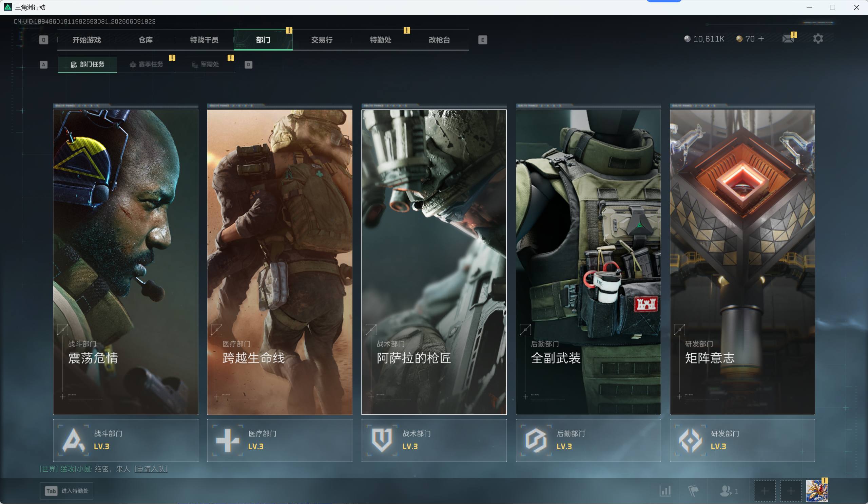Click the 三角洲行动 app logo in title bar
Viewport: 868px width, 504px height.
pos(7,7)
